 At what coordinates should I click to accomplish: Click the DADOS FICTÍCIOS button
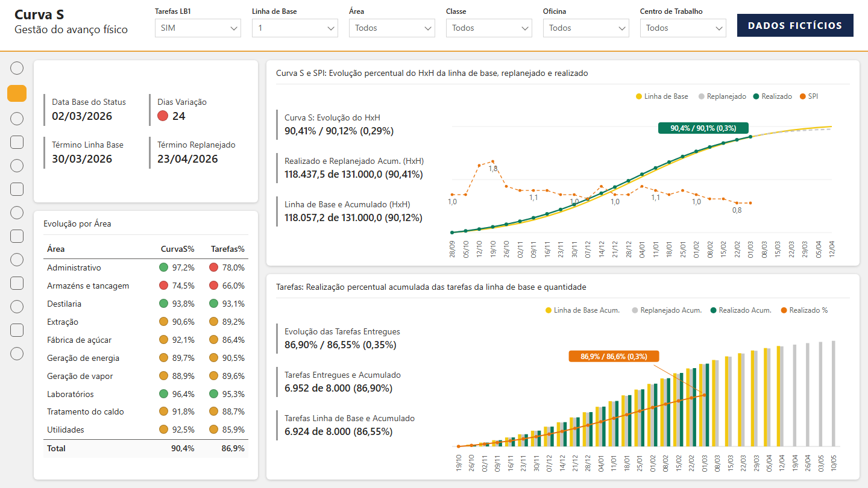(x=795, y=25)
